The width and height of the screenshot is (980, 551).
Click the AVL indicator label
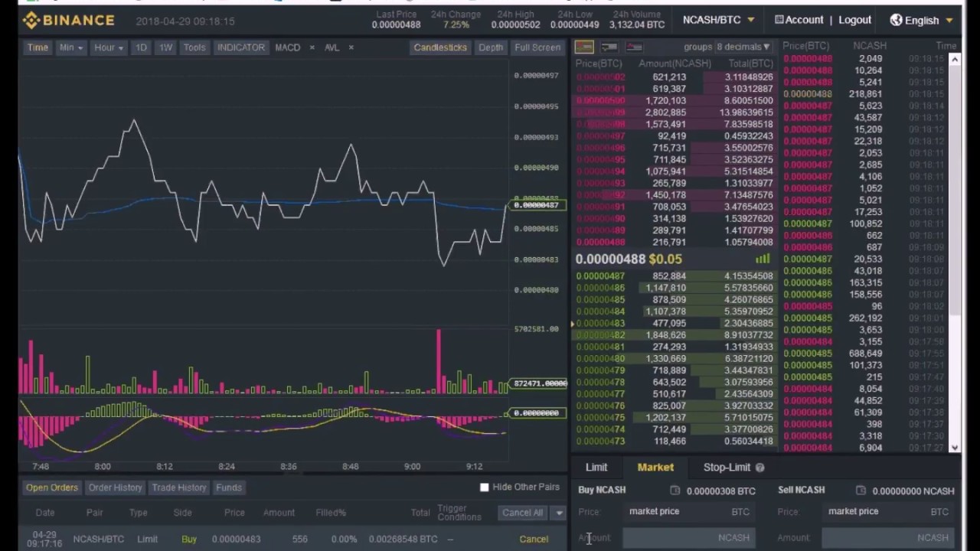pos(332,47)
